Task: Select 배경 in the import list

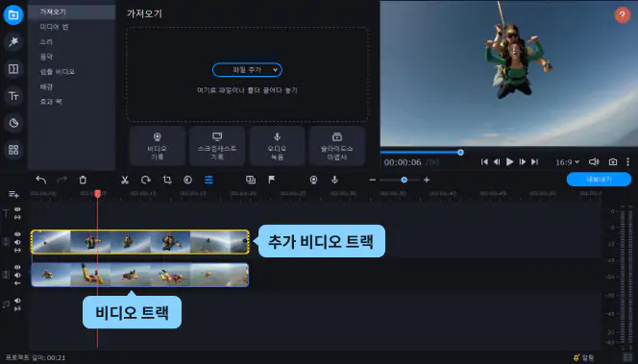Action: [x=46, y=86]
